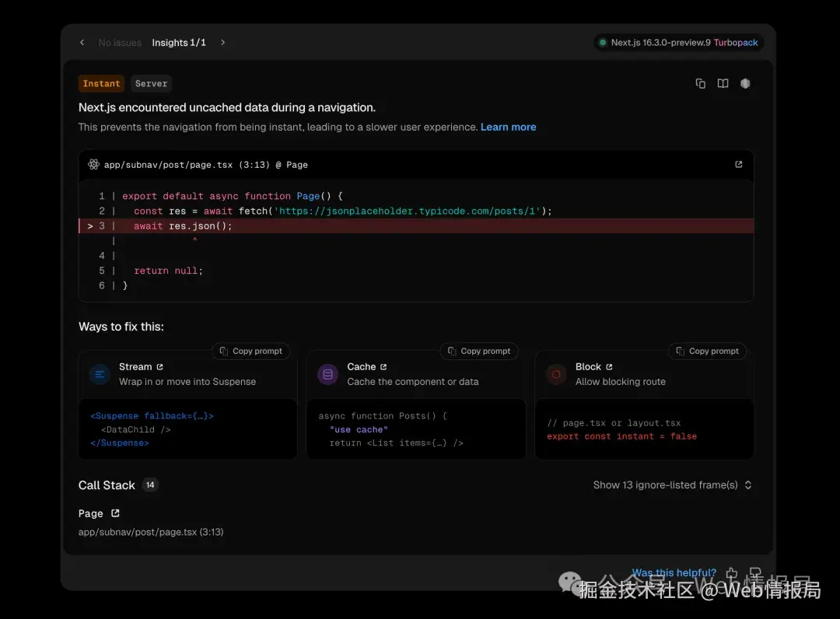
Task: Copy the error info with the copy icon
Action: tap(700, 83)
